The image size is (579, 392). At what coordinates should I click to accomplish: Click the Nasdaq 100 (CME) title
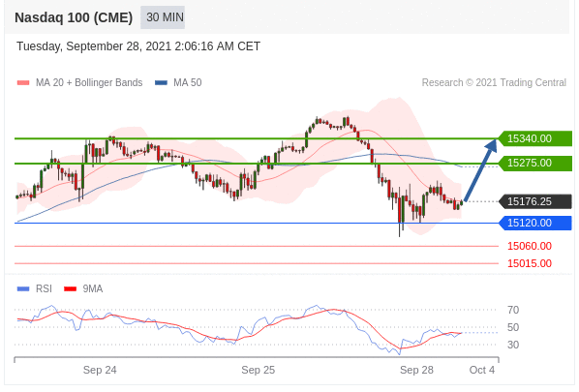(x=74, y=17)
